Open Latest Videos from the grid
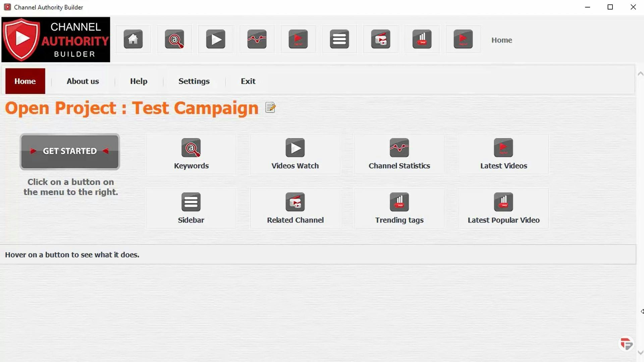The height and width of the screenshot is (362, 644). point(503,154)
